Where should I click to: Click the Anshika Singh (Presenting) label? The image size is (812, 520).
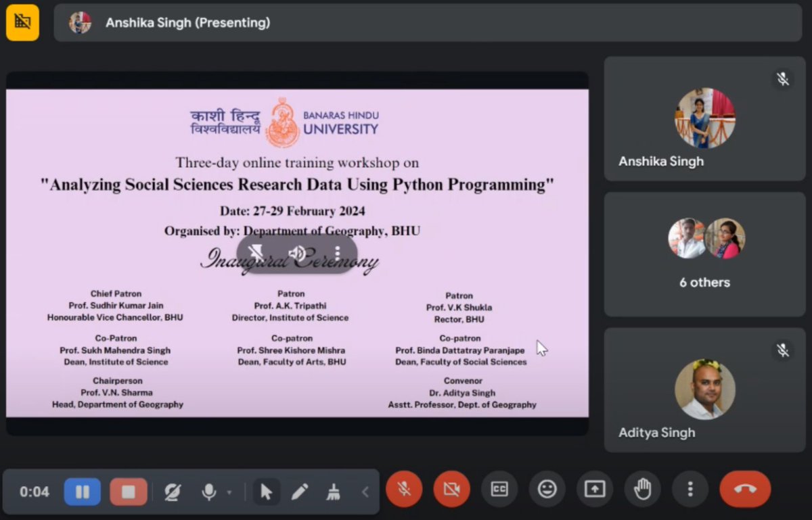pos(187,22)
